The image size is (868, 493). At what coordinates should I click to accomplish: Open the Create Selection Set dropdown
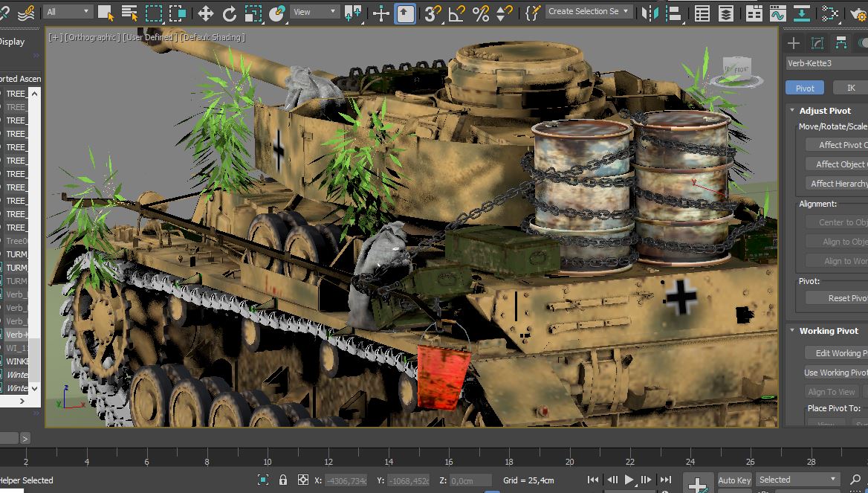click(x=589, y=12)
